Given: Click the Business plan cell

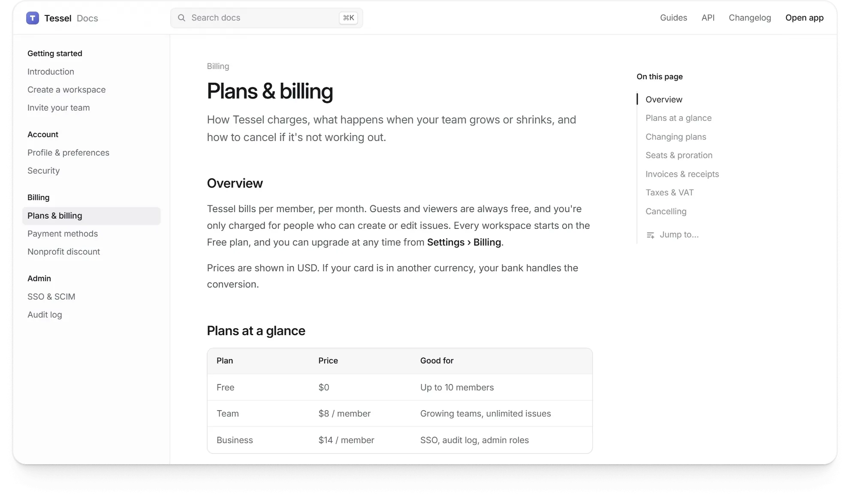Looking at the screenshot, I should (235, 440).
